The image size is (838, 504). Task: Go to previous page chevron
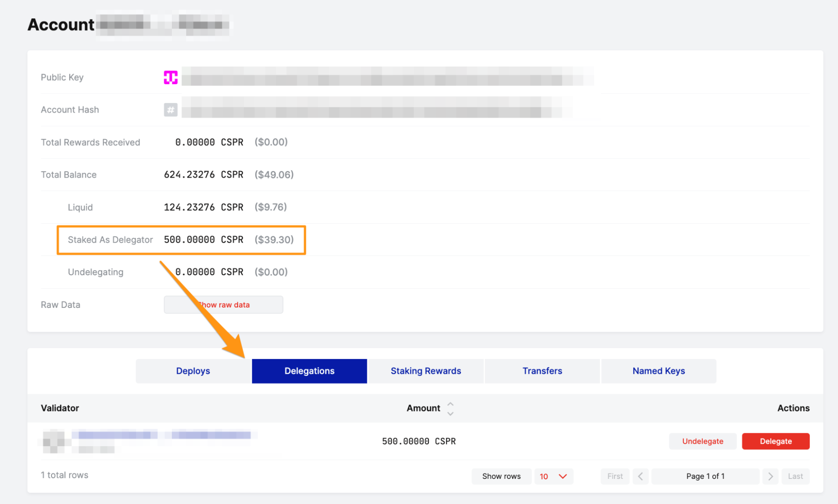point(641,476)
